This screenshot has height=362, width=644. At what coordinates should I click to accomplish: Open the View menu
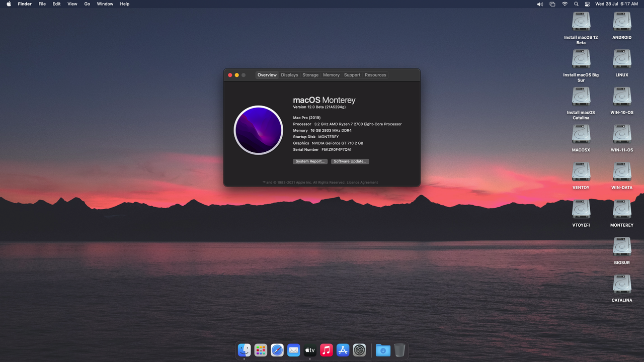72,4
